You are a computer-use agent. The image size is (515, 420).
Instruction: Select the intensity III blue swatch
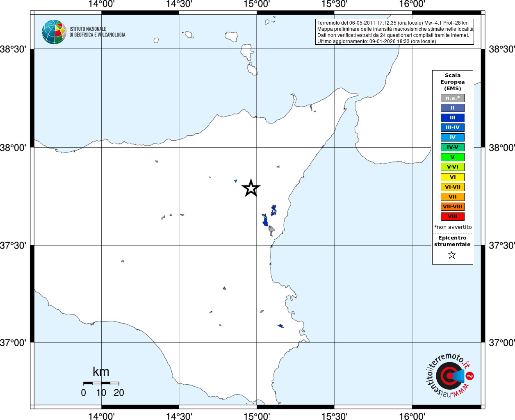[453, 118]
